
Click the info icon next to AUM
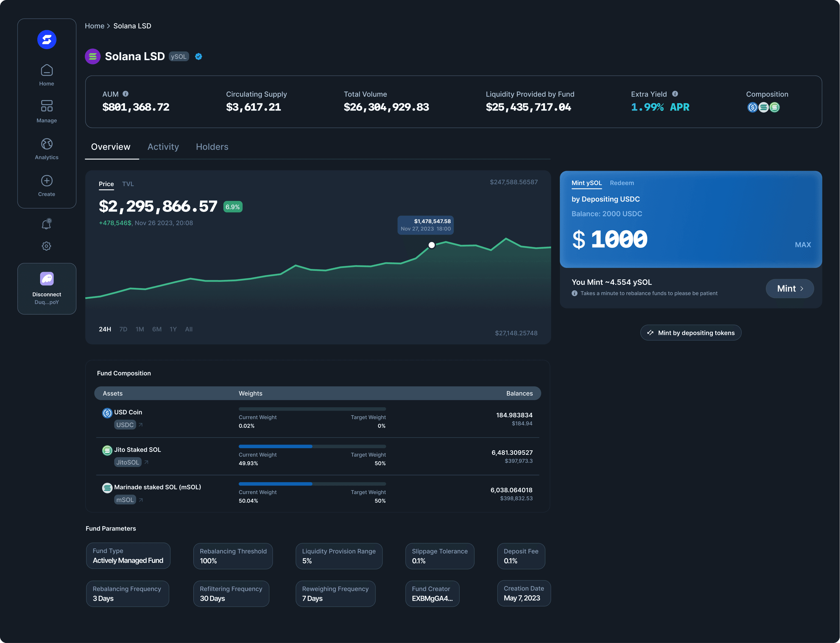(x=125, y=93)
